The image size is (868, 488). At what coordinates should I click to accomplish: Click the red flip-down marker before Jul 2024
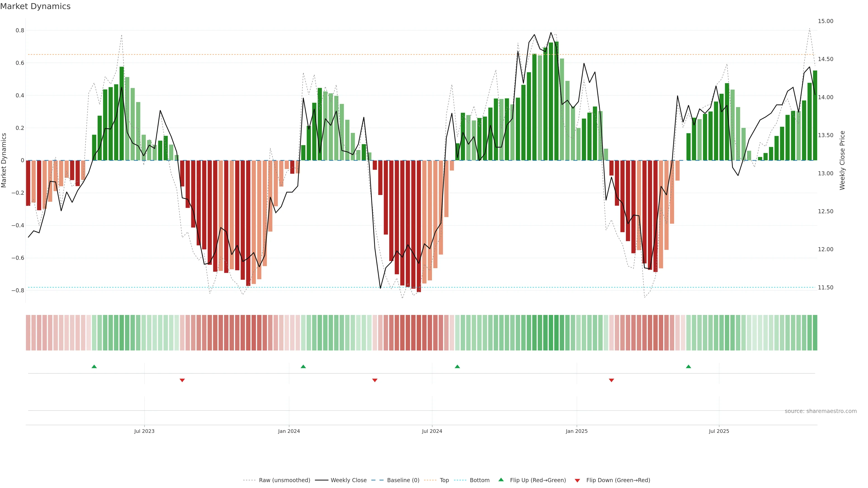[374, 380]
